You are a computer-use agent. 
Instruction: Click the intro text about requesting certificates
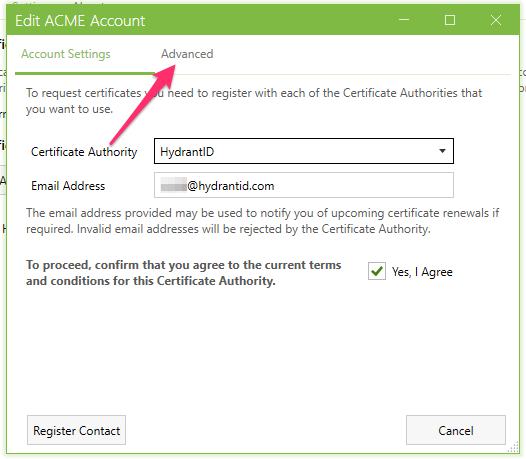tap(254, 101)
